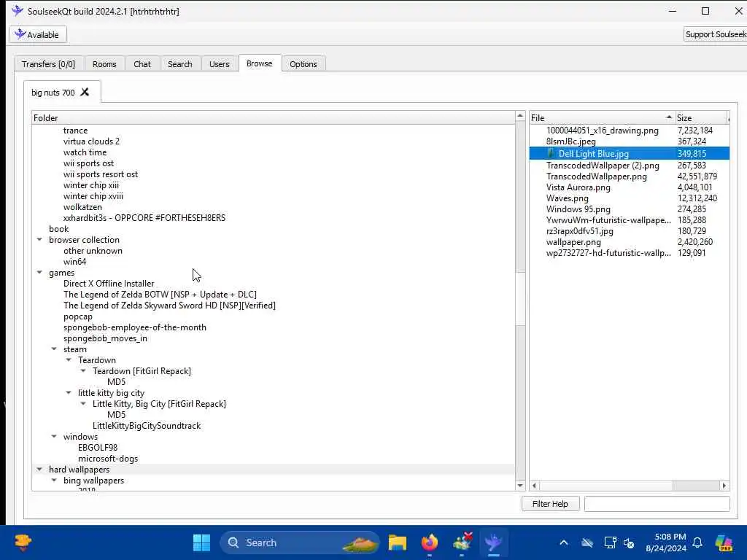Click the taskbar Search box
Image resolution: width=747 pixels, height=560 pixels.
click(300, 542)
